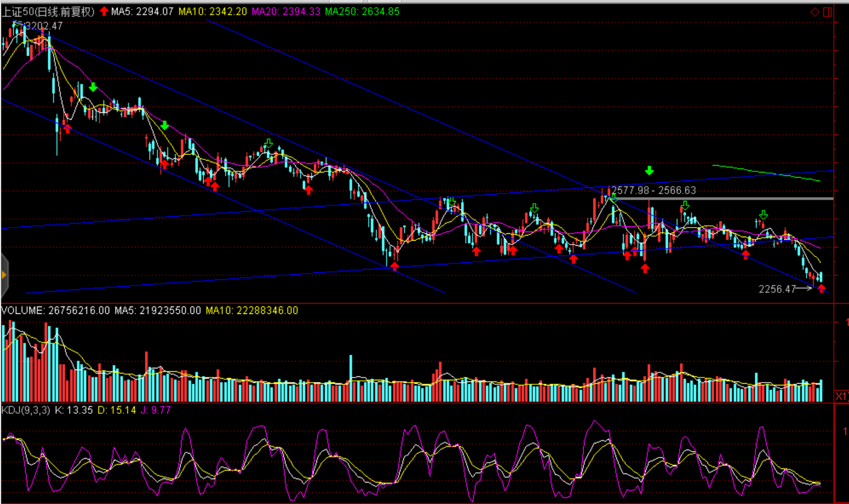Click the 2577.98 - 2566.63 price annotation
Viewport: 849px width, 504px height.
click(653, 190)
